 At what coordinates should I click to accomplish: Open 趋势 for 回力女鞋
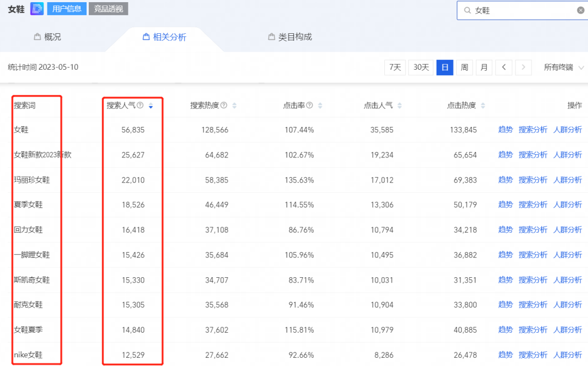505,230
